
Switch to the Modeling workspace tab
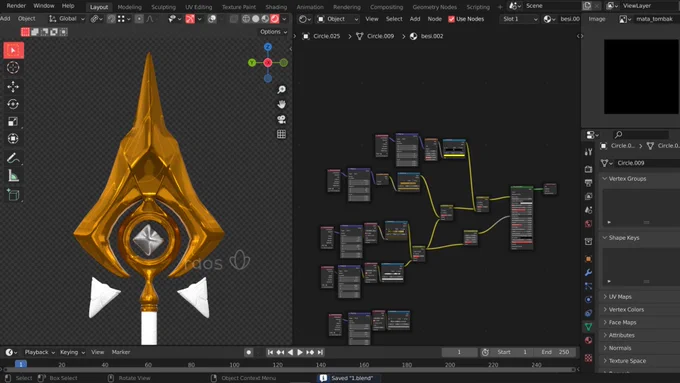click(x=129, y=7)
